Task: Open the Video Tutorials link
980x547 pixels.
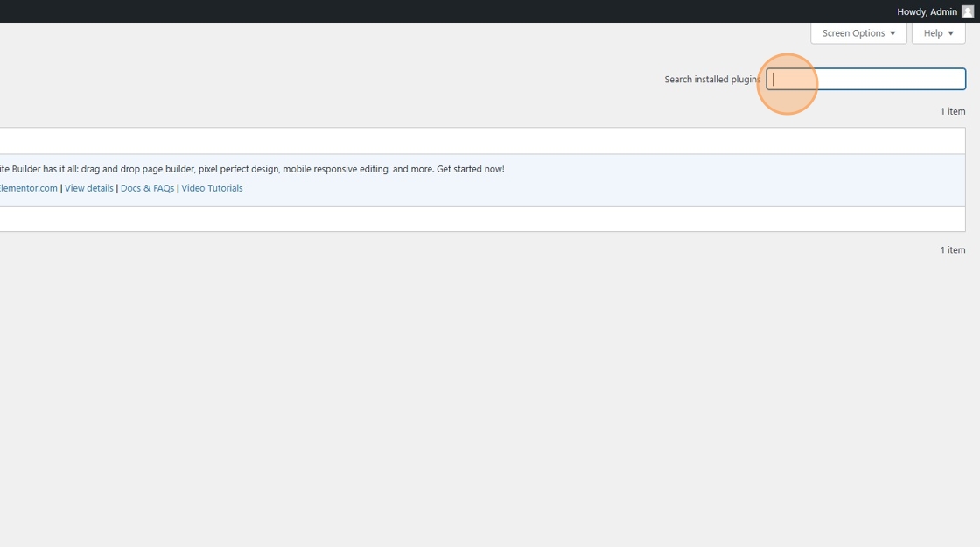Action: tap(212, 188)
